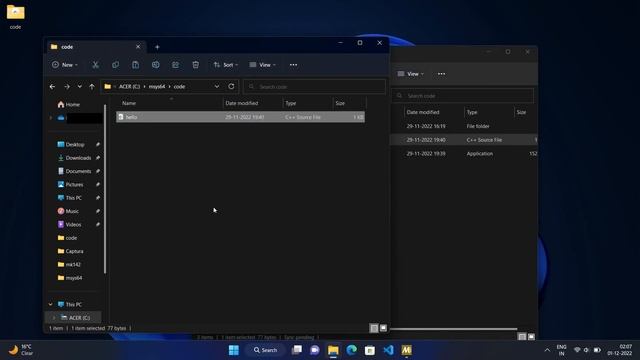Open Task View from taskbar

(297, 350)
